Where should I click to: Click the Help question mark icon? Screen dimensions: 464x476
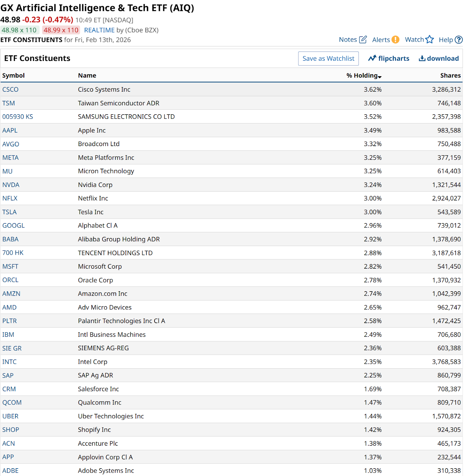(459, 40)
